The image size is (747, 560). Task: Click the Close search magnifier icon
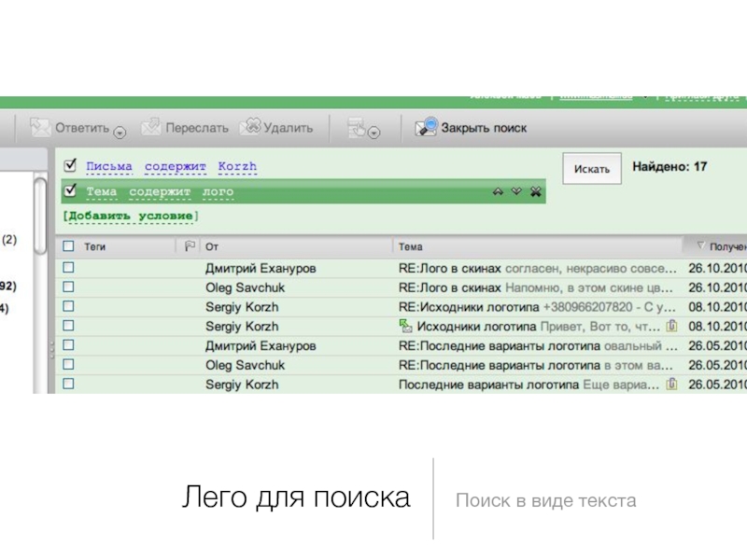click(427, 127)
